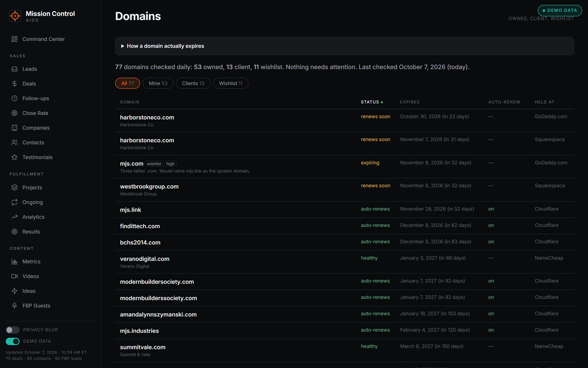Click the Ideas lightning bolt icon
588x368 pixels.
(14, 291)
